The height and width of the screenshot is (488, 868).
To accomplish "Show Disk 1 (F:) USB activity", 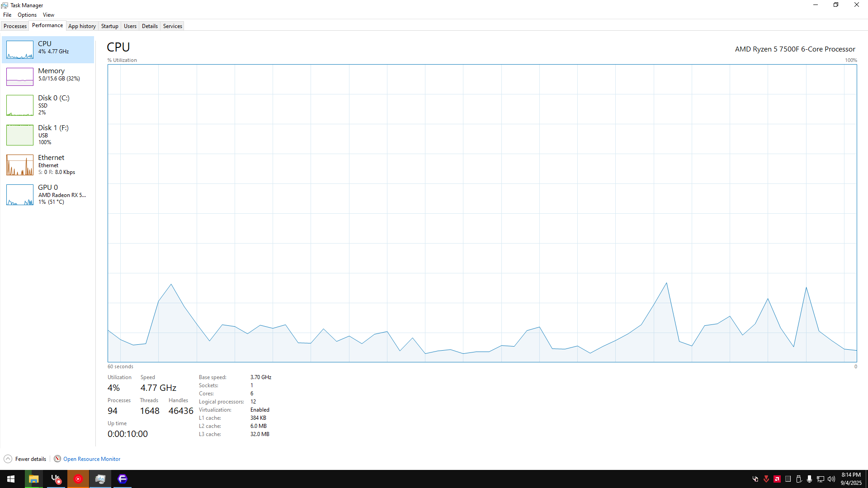I will point(48,135).
